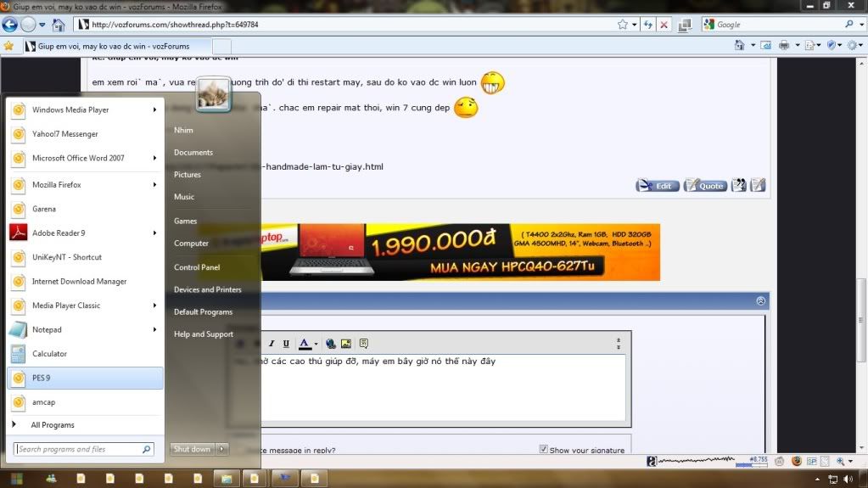Choose search engine via the Google icon
Image resolution: width=868 pixels, height=488 pixels.
(x=708, y=25)
